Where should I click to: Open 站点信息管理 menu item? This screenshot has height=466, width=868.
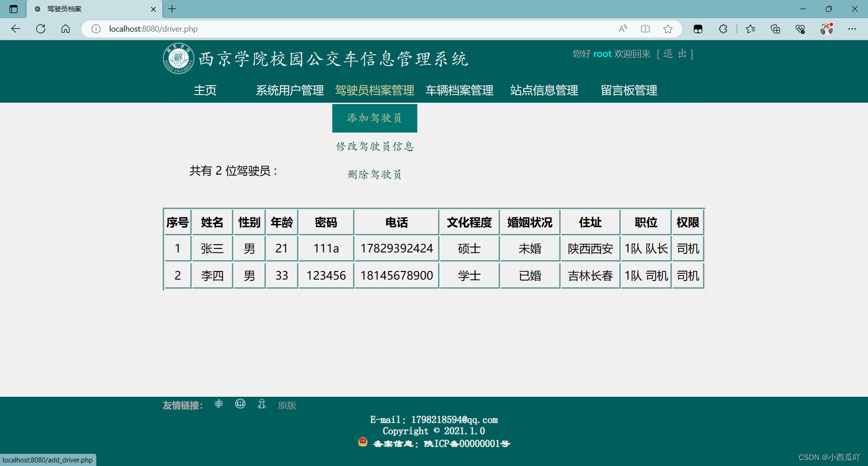point(544,90)
